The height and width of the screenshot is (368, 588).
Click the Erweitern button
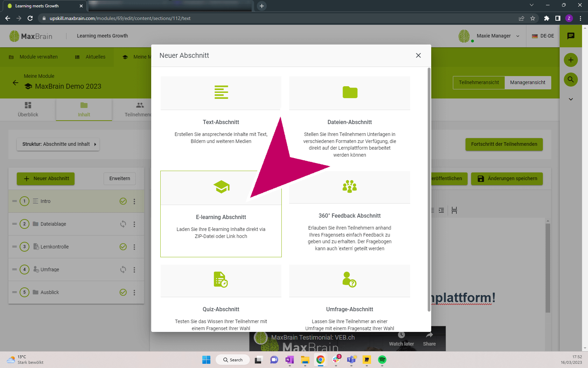click(120, 178)
